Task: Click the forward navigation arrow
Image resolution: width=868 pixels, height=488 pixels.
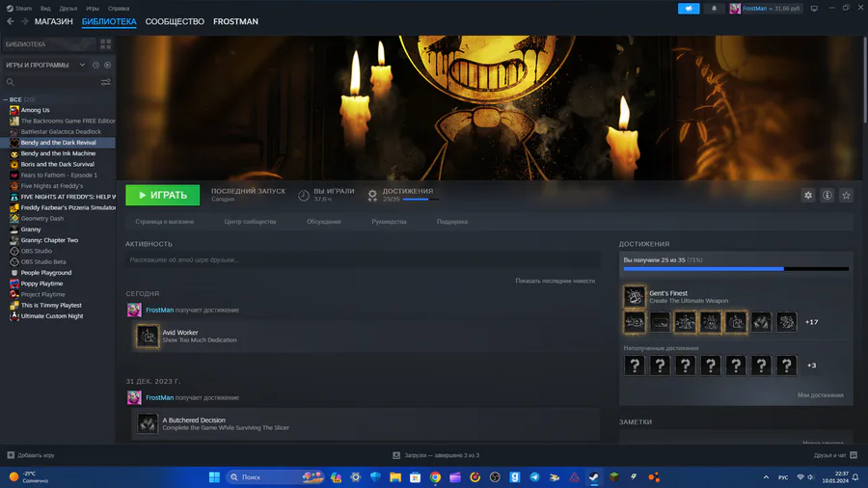Action: click(24, 21)
